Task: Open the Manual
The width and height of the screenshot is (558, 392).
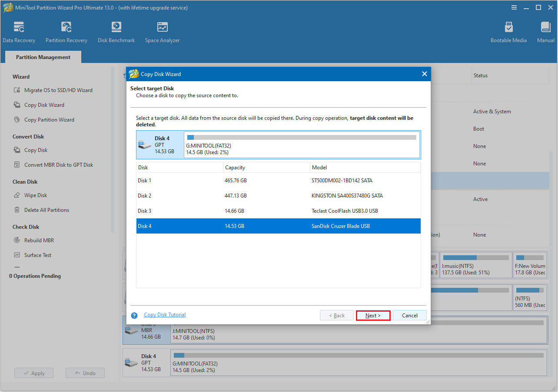Action: (x=545, y=32)
